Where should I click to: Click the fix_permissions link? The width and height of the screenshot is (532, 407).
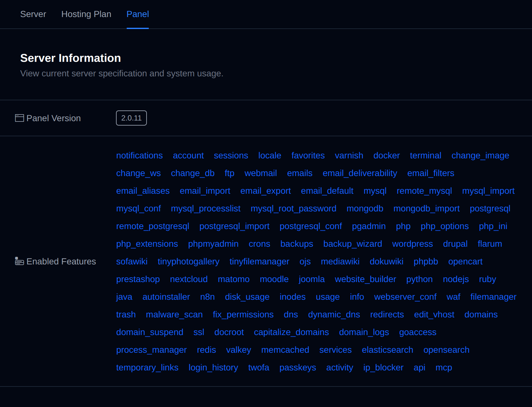pos(243,315)
